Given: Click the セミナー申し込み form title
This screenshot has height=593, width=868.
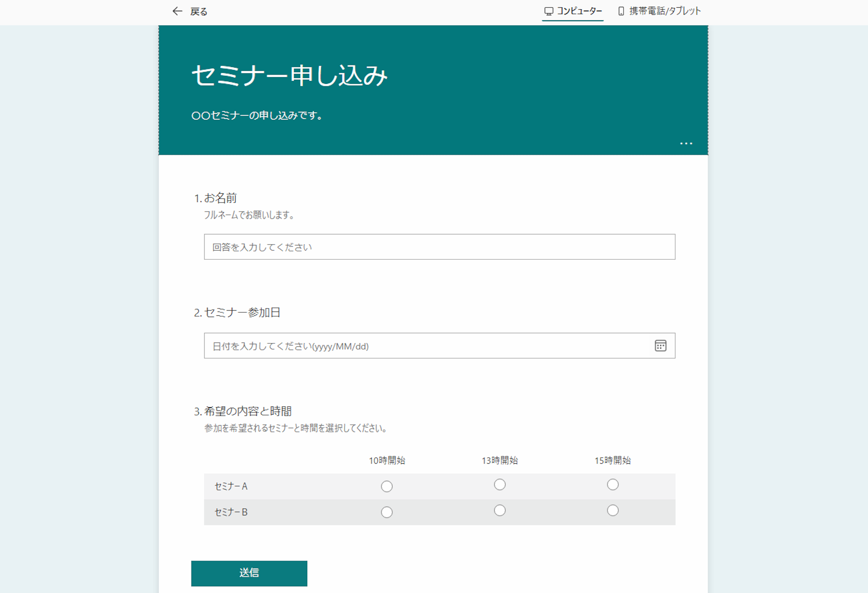Looking at the screenshot, I should (289, 76).
